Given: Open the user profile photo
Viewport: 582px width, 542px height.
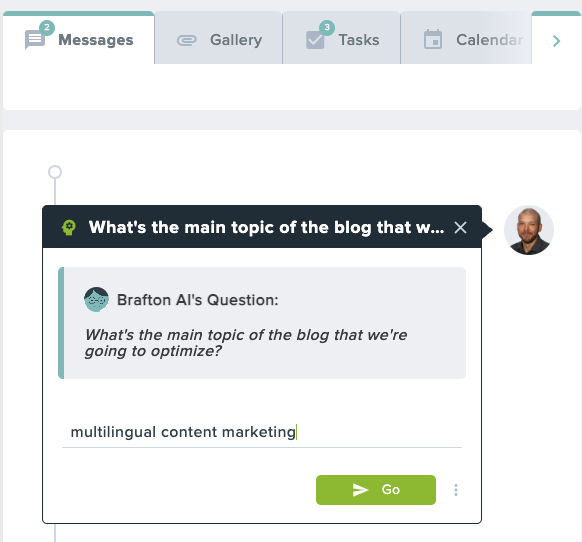Looking at the screenshot, I should tap(529, 230).
